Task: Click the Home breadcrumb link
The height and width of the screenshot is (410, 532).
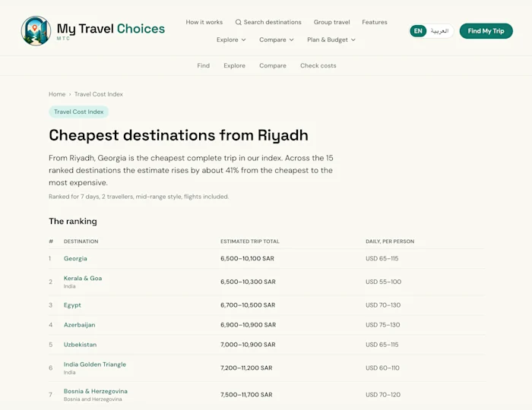Action: 57,94
